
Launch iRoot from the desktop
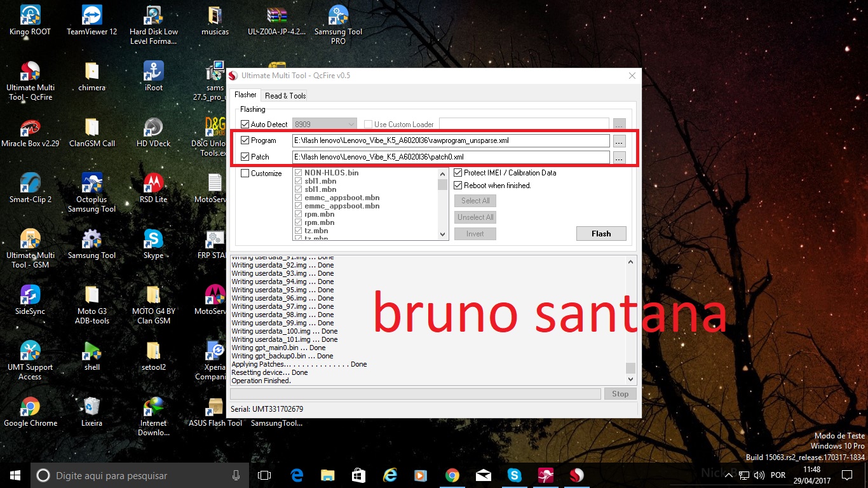point(153,75)
